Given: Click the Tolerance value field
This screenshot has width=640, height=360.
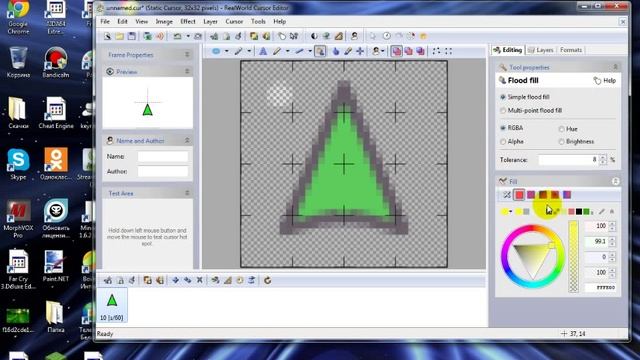Looking at the screenshot, I should click(x=568, y=160).
